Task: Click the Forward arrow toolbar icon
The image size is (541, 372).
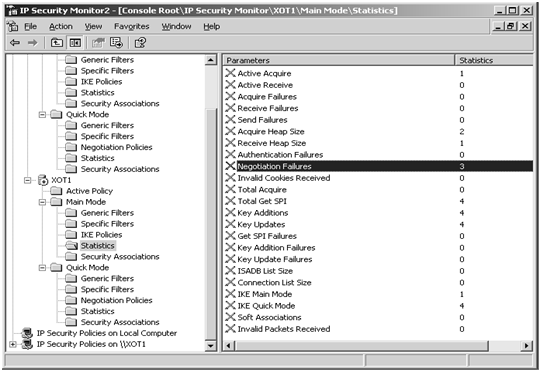Action: (32, 43)
